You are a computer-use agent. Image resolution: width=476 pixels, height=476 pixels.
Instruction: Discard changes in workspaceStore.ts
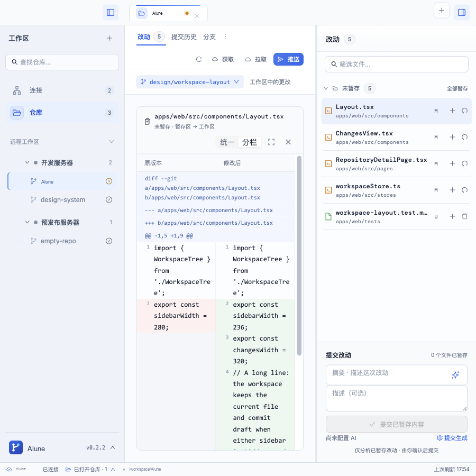tap(464, 190)
